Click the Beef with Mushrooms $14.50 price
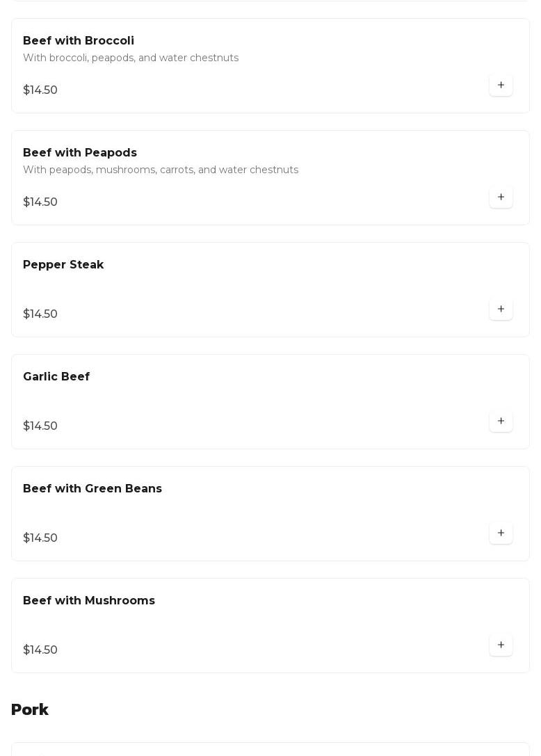Image resolution: width=541 pixels, height=756 pixels. point(40,650)
